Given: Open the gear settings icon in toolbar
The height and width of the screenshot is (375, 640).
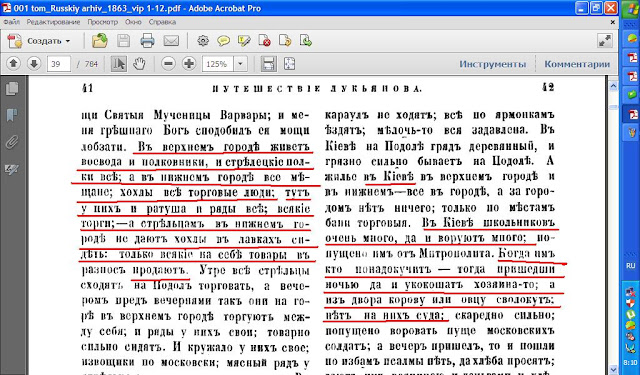Looking at the screenshot, I should pos(203,41).
